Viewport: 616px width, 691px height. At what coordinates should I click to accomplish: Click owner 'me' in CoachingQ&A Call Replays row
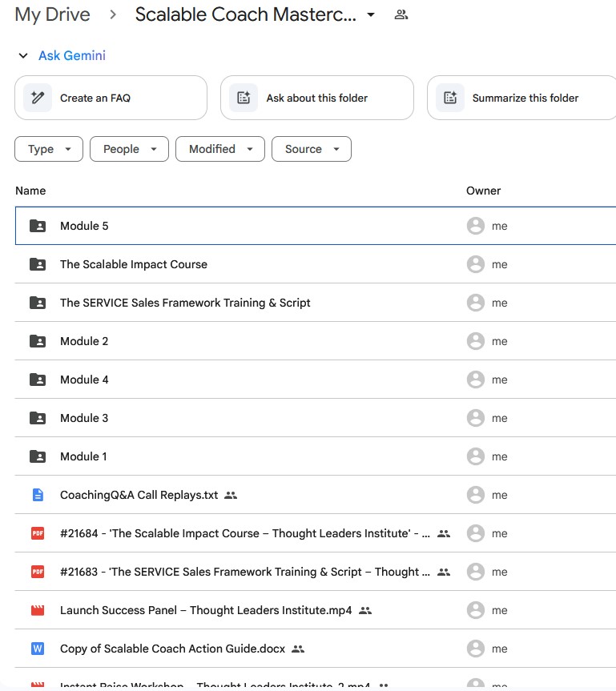click(x=500, y=496)
